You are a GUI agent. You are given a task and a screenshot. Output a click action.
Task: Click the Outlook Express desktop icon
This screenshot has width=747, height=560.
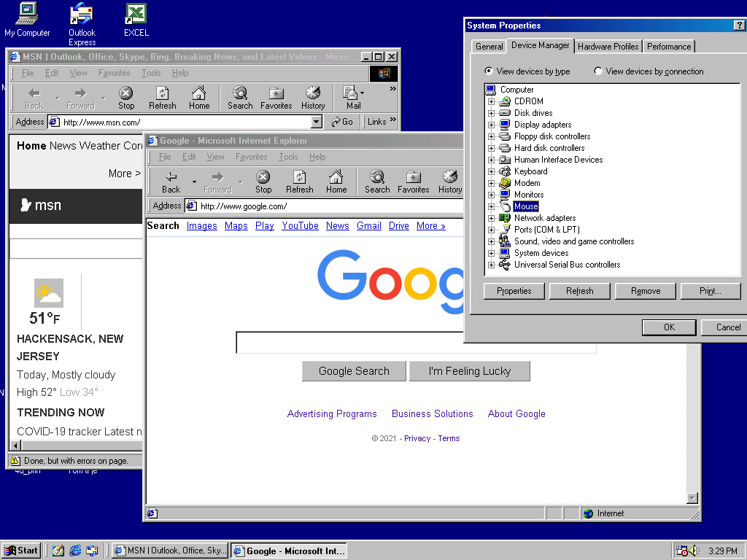coord(82,14)
